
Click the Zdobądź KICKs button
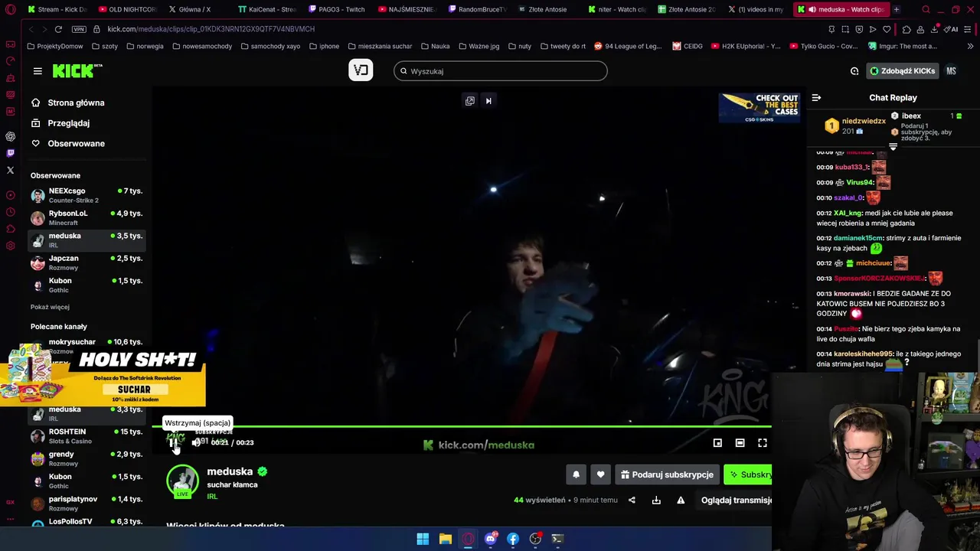tap(902, 71)
